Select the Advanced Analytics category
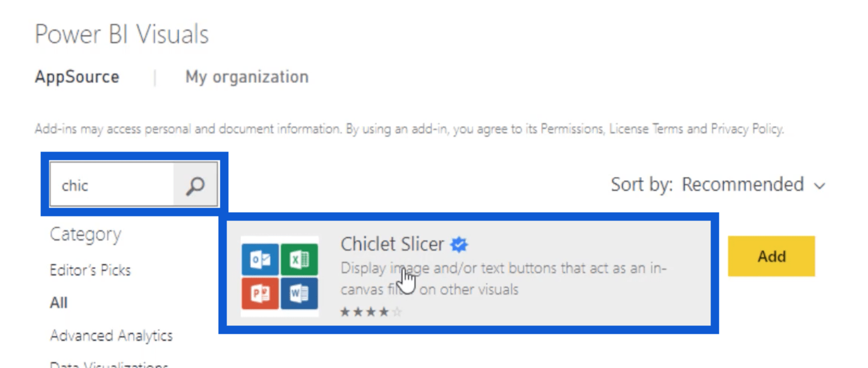868x368 pixels. point(111,336)
